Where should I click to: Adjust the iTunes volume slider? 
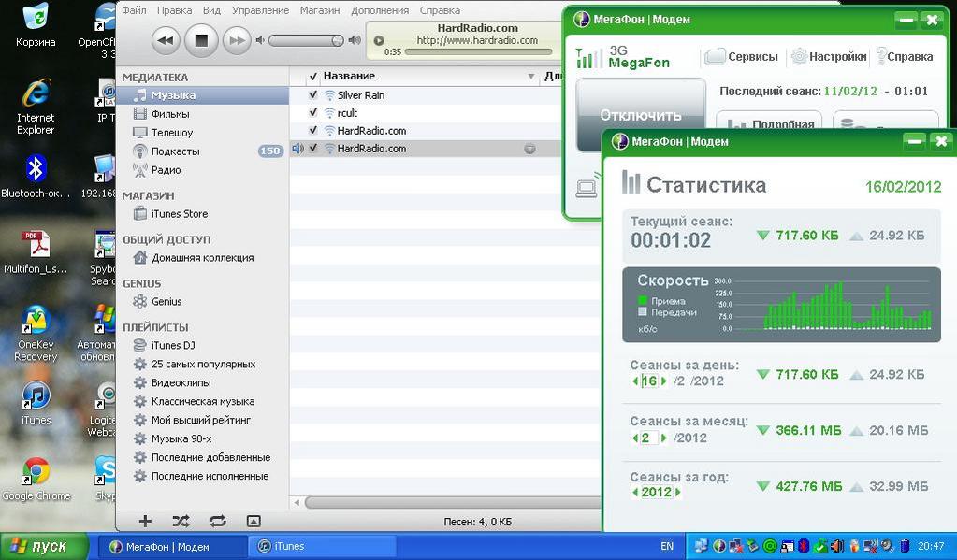[307, 40]
